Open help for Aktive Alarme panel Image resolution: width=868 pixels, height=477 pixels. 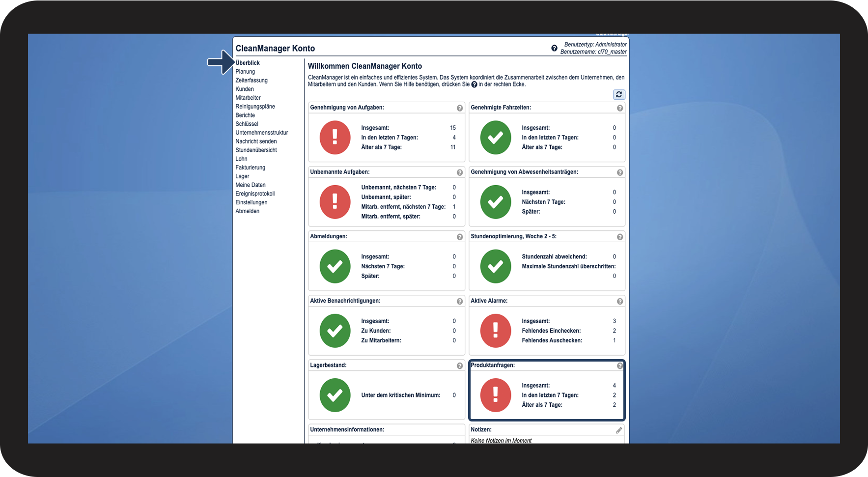(620, 301)
